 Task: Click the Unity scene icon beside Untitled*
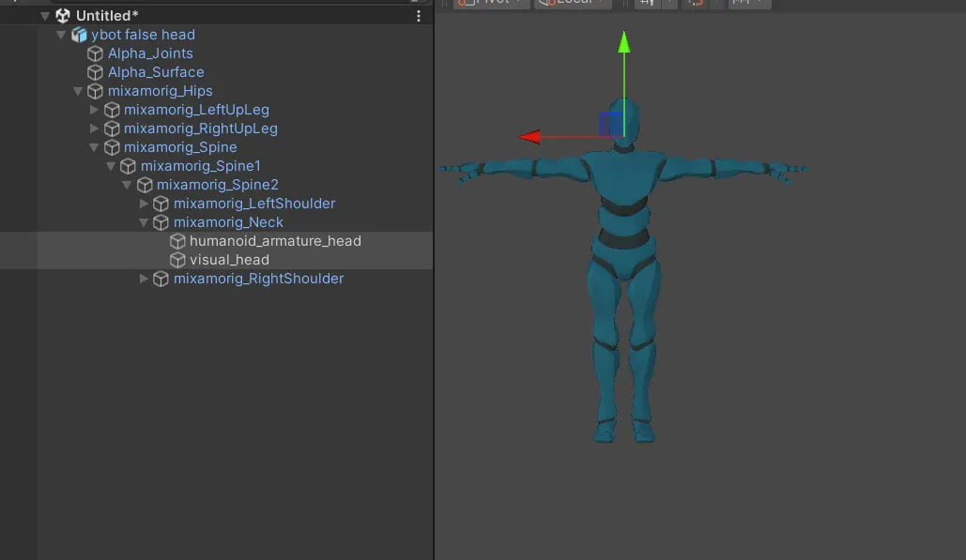(x=64, y=14)
